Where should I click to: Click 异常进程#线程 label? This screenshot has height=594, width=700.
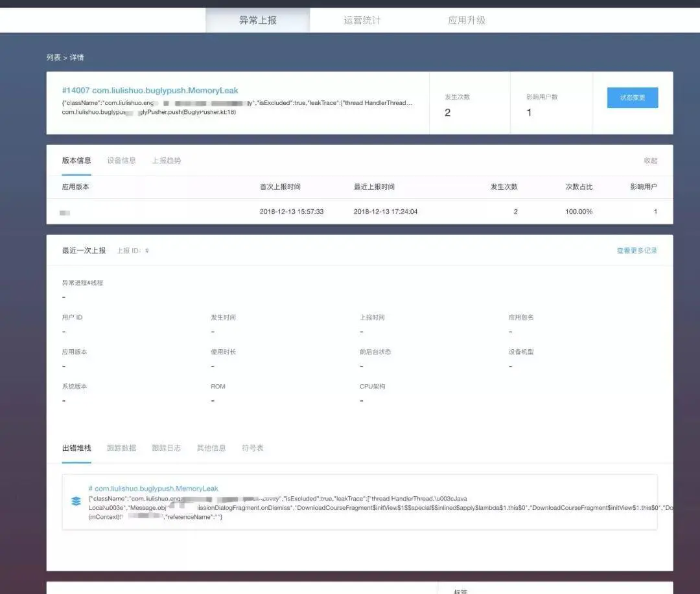pyautogui.click(x=82, y=282)
